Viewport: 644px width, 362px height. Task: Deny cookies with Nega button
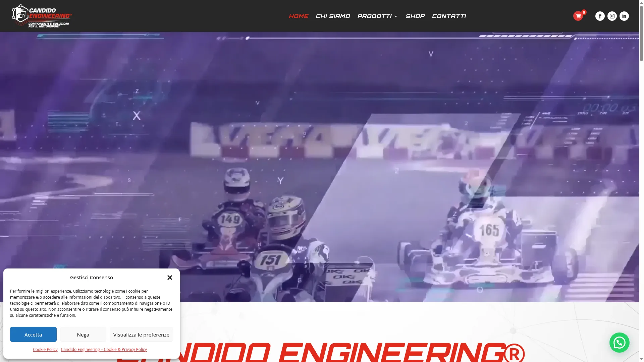83,335
